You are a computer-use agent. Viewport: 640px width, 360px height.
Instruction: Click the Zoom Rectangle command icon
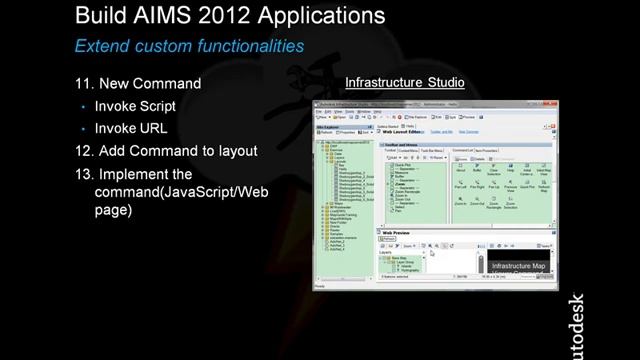tap(493, 202)
